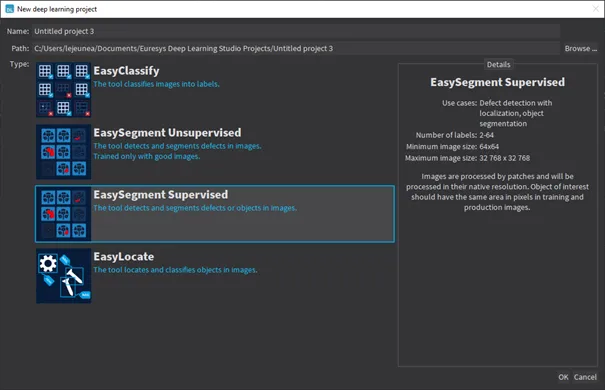Image resolution: width=605 pixels, height=390 pixels.
Task: Click the Cancel button
Action: 585,377
